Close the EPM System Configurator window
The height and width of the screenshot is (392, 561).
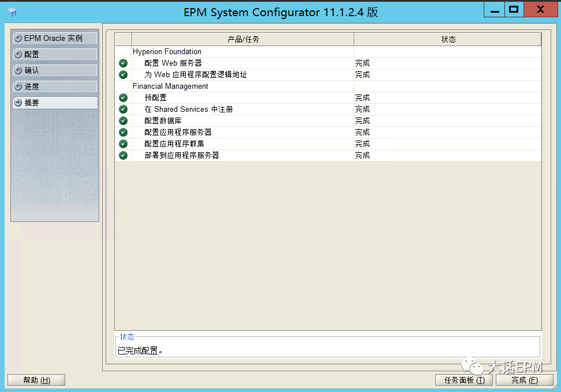click(x=541, y=10)
